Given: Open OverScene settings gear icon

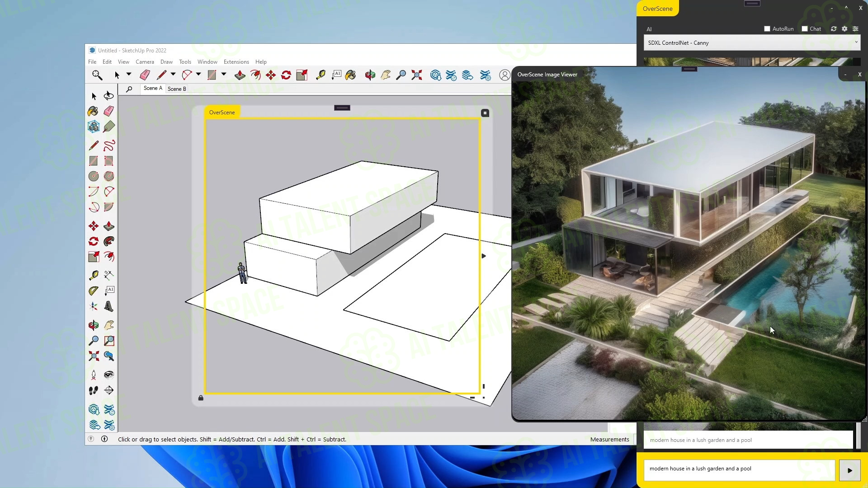Looking at the screenshot, I should pos(844,29).
